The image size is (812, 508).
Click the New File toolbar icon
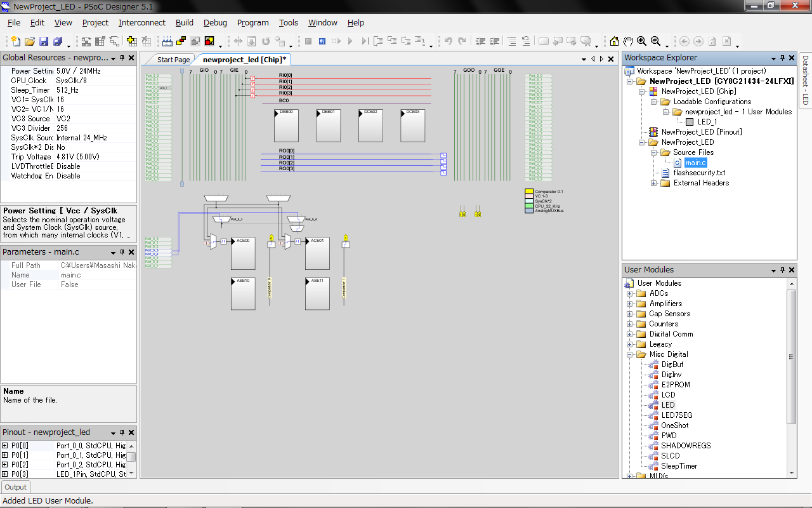tap(15, 41)
